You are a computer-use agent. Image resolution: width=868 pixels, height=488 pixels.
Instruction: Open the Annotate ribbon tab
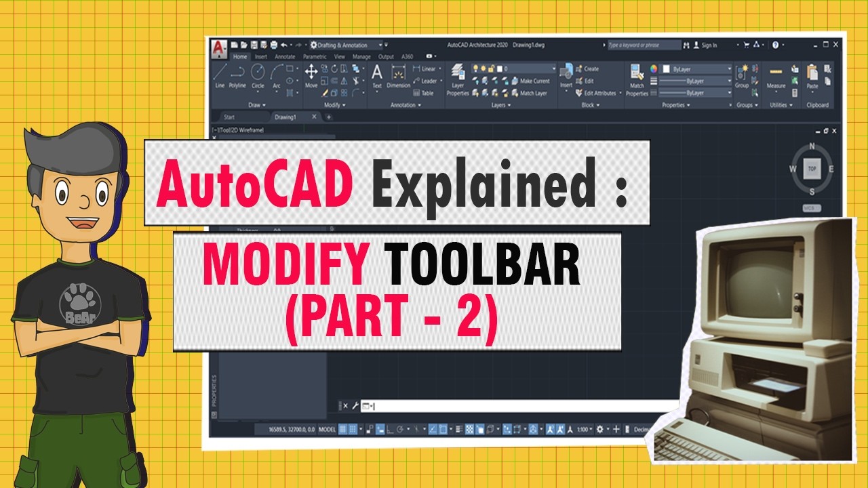click(285, 57)
